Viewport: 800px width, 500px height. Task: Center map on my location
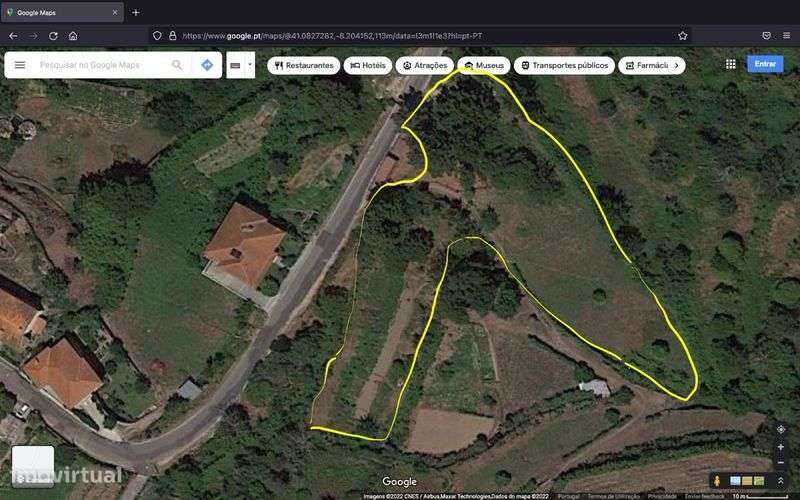pos(781,430)
